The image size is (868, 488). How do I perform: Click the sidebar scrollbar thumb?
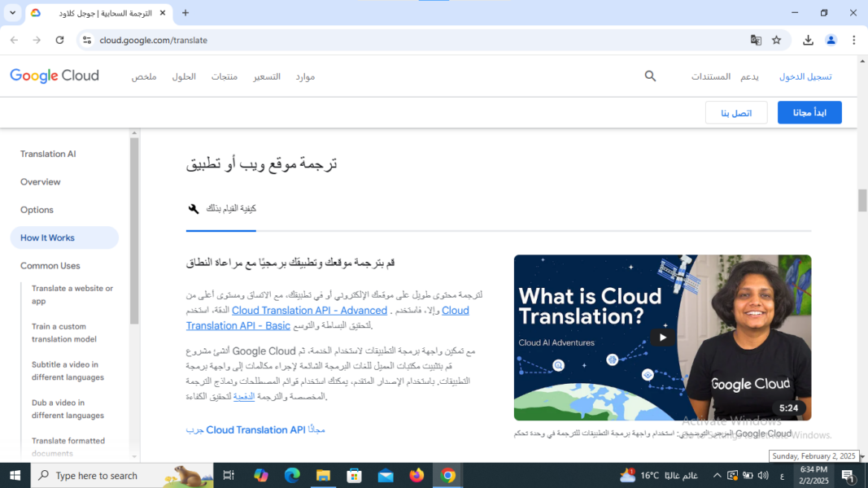click(134, 231)
